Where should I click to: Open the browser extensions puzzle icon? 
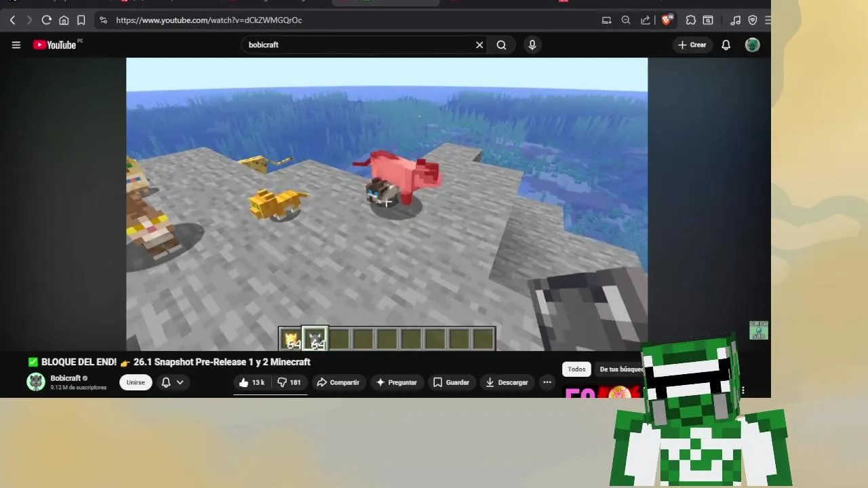coord(691,20)
